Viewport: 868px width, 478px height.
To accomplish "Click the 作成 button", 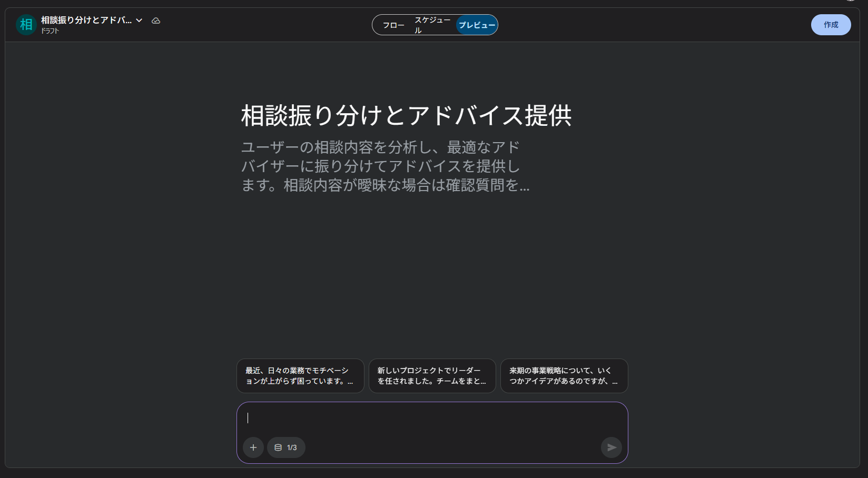I will (831, 24).
